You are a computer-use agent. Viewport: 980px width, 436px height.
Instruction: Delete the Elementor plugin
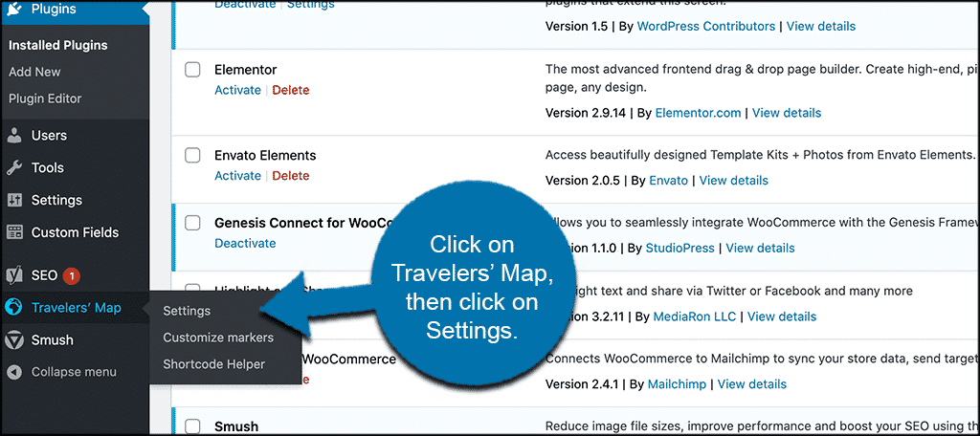(x=291, y=90)
